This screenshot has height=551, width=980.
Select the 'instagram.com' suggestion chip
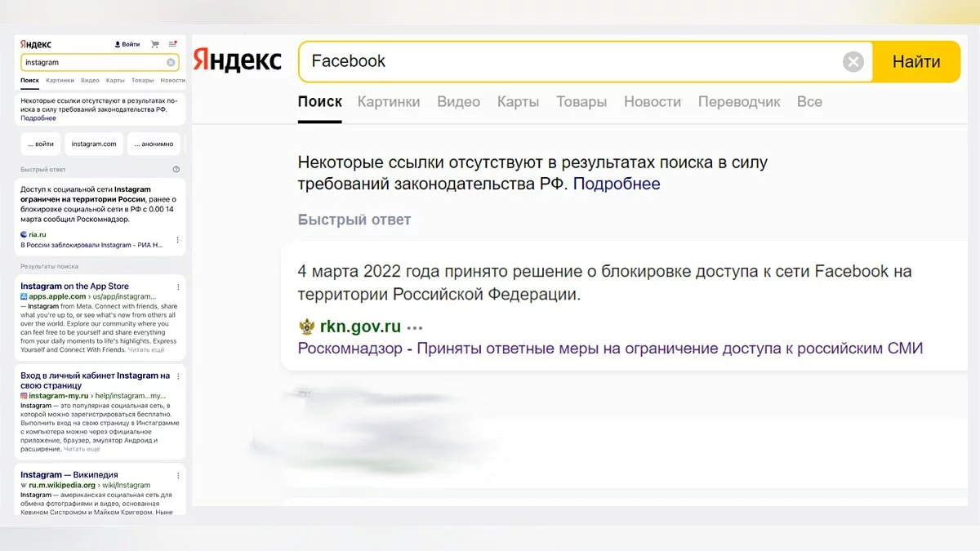94,144
